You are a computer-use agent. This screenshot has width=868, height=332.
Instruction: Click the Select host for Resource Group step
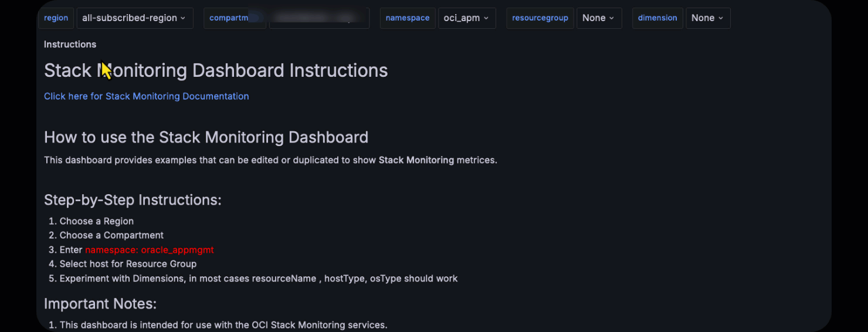point(128,264)
